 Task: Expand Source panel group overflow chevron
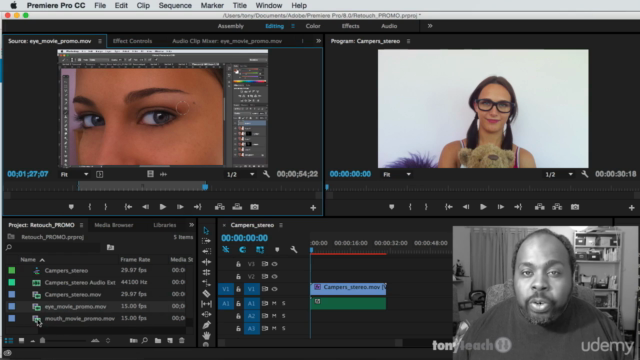[x=318, y=41]
